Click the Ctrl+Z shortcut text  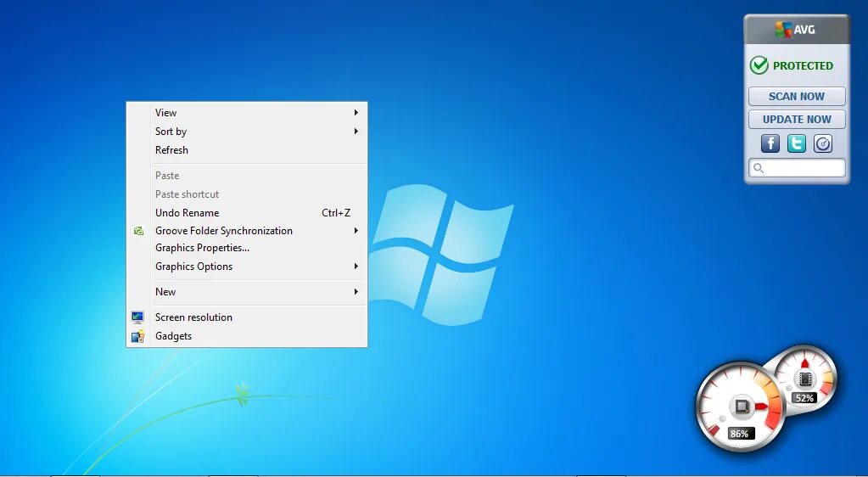point(336,213)
